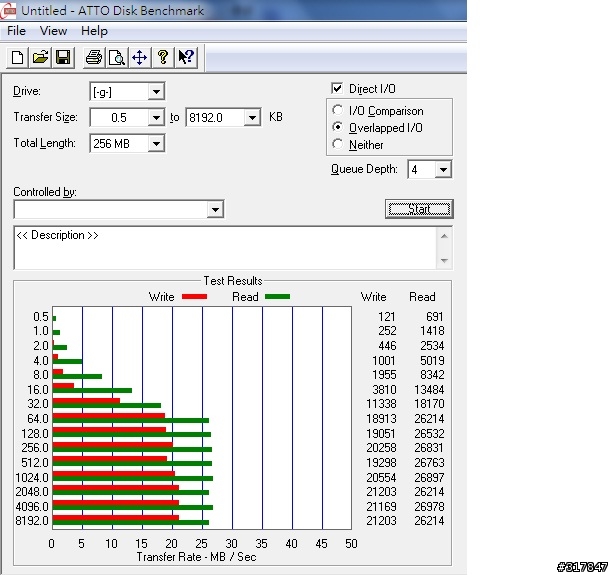Click the red write bar for 1024.0
The height and width of the screenshot is (575, 614).
[114, 474]
